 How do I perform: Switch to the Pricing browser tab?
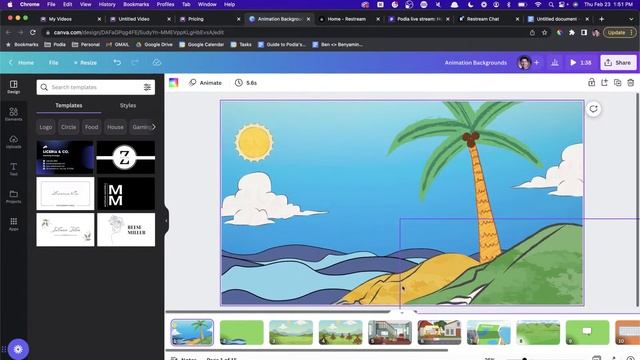pyautogui.click(x=196, y=19)
